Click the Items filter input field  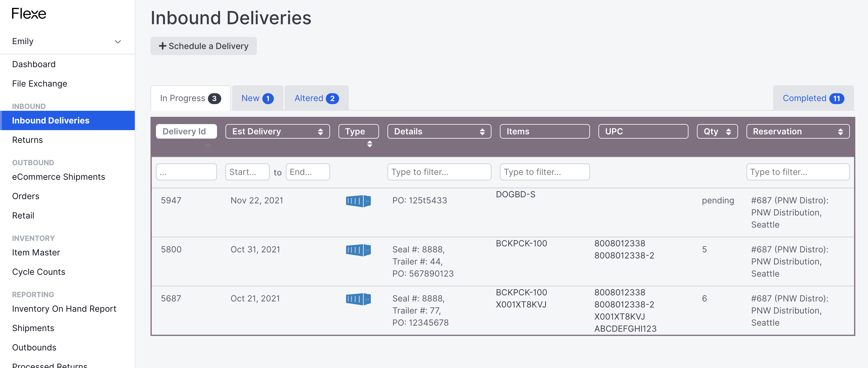point(545,172)
